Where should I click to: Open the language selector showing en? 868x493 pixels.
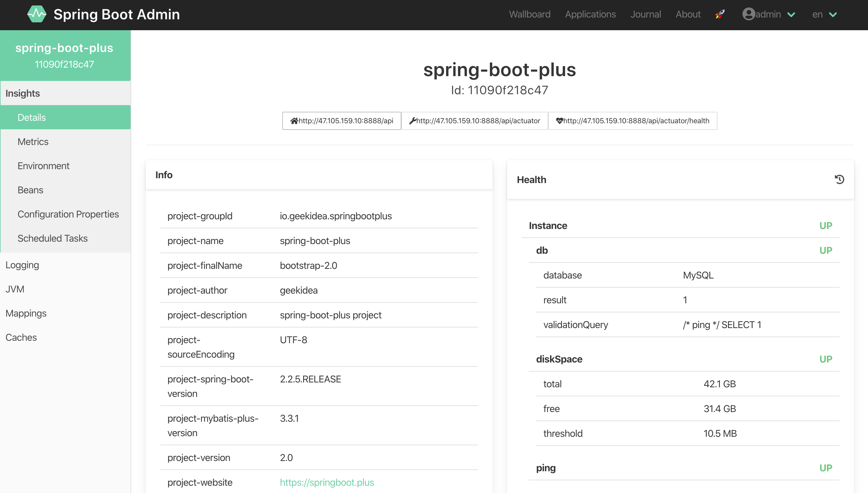823,14
